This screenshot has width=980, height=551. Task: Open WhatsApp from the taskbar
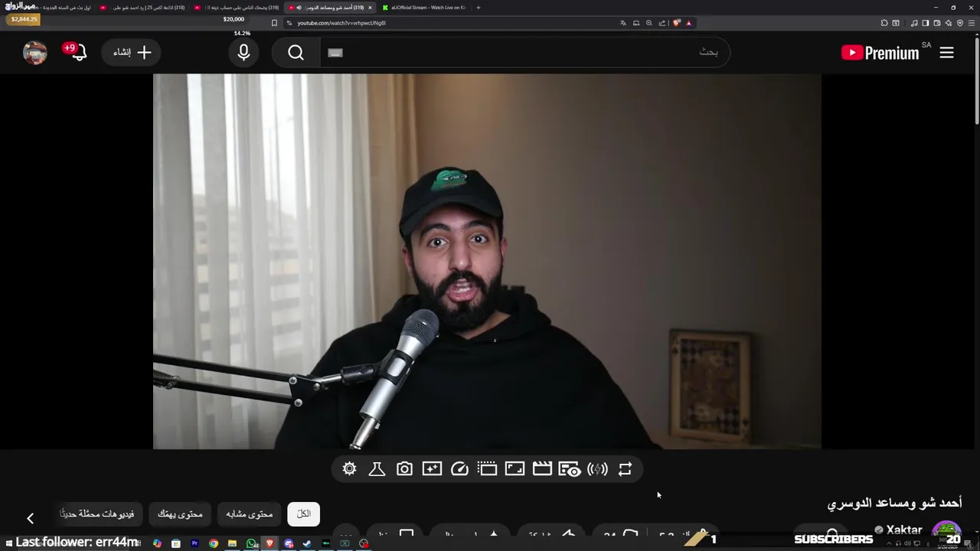coord(251,543)
